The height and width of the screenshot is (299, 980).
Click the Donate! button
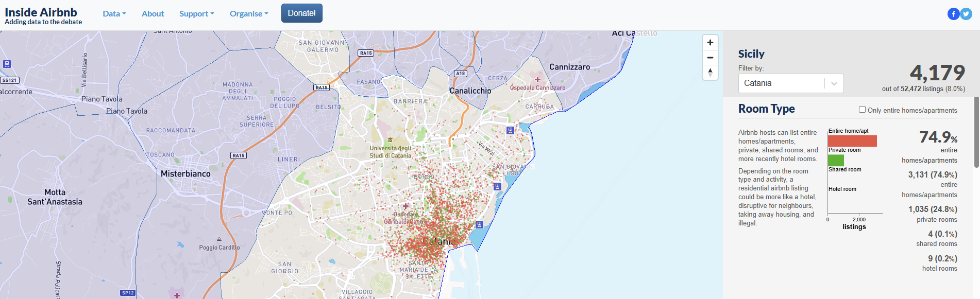302,13
